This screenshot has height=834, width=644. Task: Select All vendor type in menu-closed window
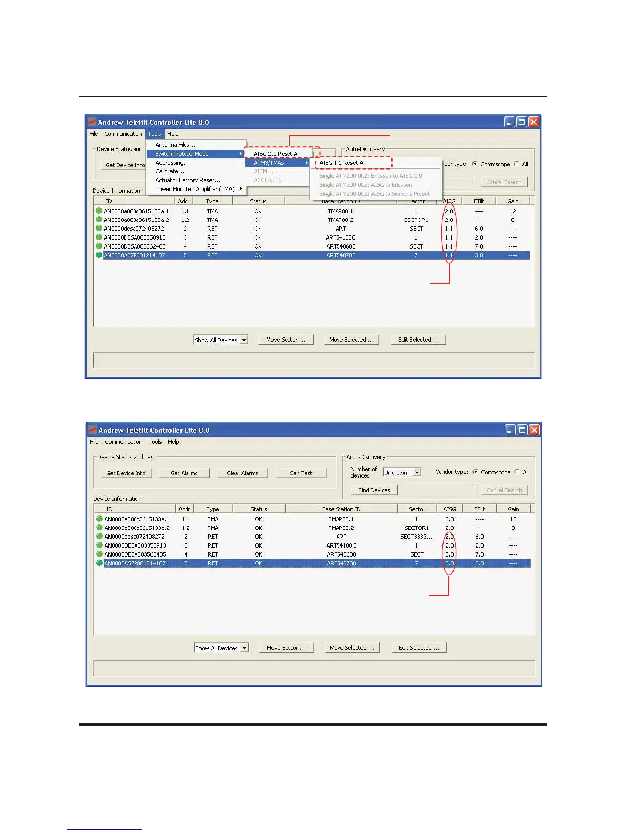517,472
